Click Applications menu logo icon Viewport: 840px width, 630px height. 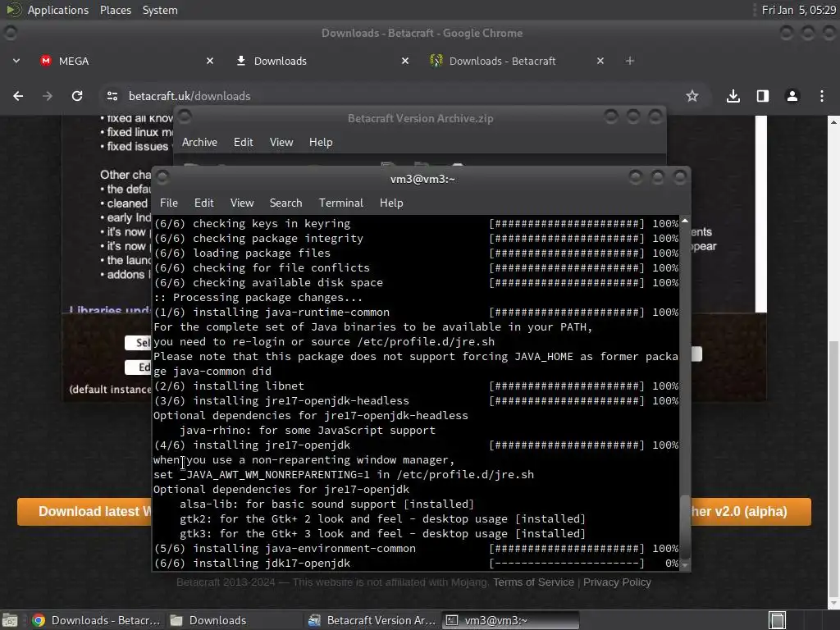point(13,10)
